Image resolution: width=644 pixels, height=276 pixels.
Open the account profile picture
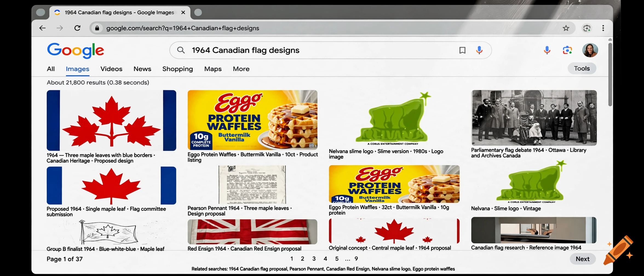(x=590, y=50)
